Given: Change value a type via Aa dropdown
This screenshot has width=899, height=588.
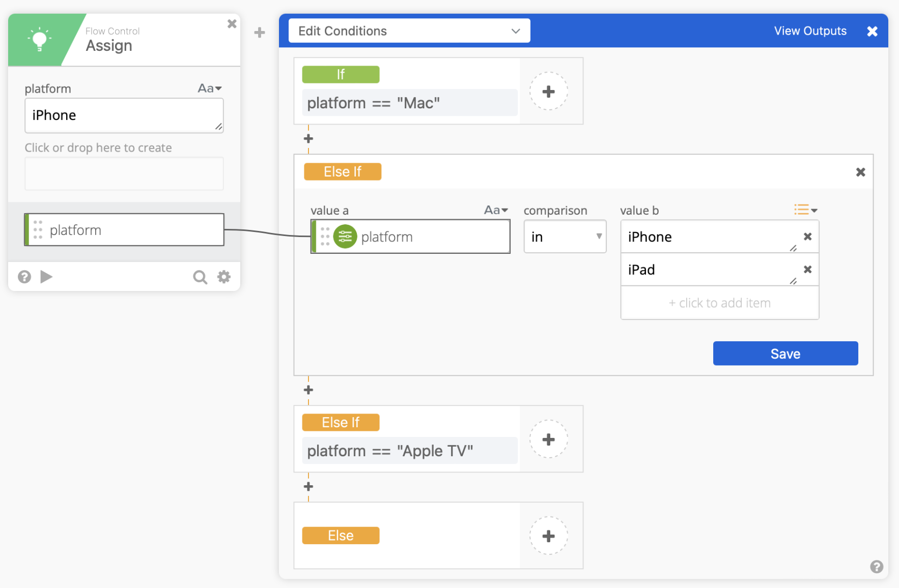Looking at the screenshot, I should [x=495, y=210].
